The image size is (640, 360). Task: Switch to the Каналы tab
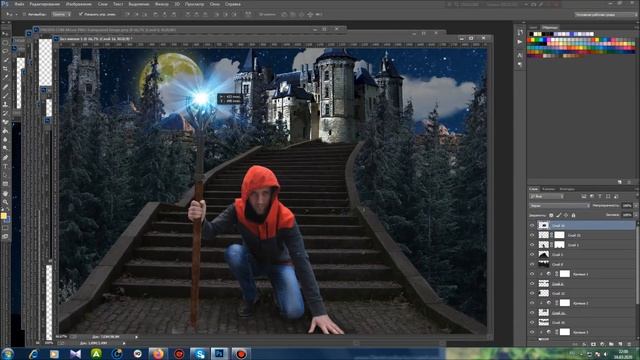[549, 189]
